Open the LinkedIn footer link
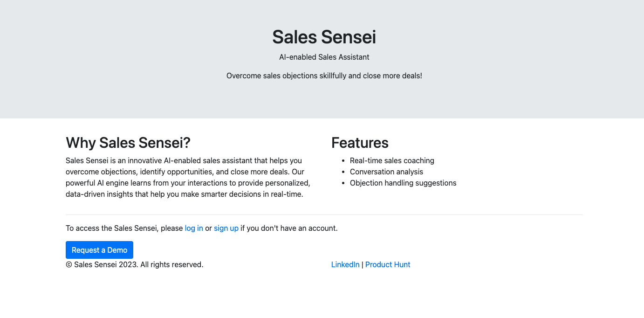The width and height of the screenshot is (644, 318). click(345, 265)
